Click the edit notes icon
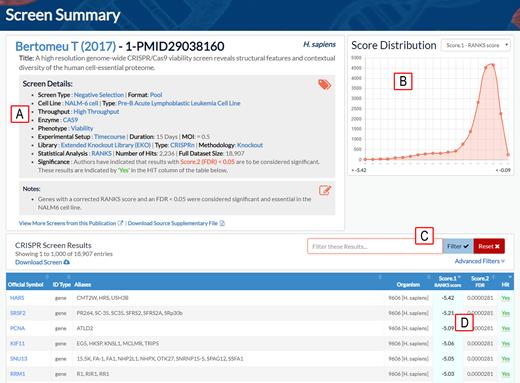The image size is (520, 383). coord(325,190)
